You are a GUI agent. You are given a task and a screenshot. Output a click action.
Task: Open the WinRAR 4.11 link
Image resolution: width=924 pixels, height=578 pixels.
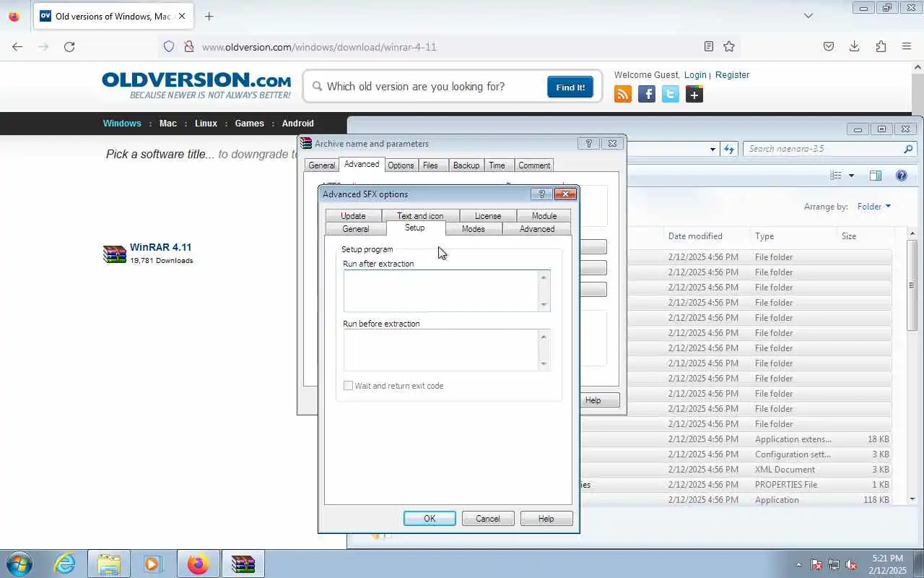160,247
